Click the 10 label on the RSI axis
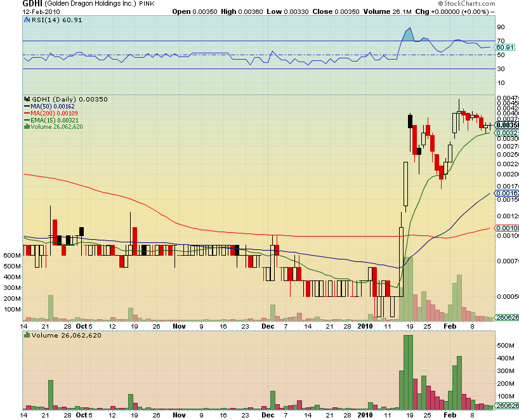 (x=501, y=82)
